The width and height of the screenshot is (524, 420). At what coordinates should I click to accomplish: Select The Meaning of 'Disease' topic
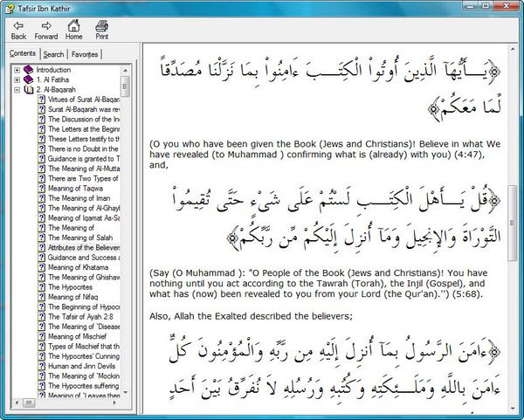coord(84,327)
